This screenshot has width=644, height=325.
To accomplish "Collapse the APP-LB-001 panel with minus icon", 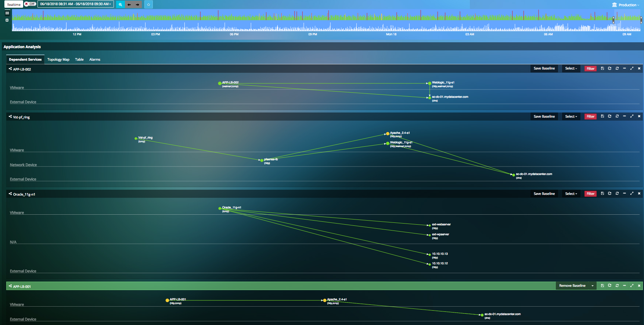I will click(625, 286).
